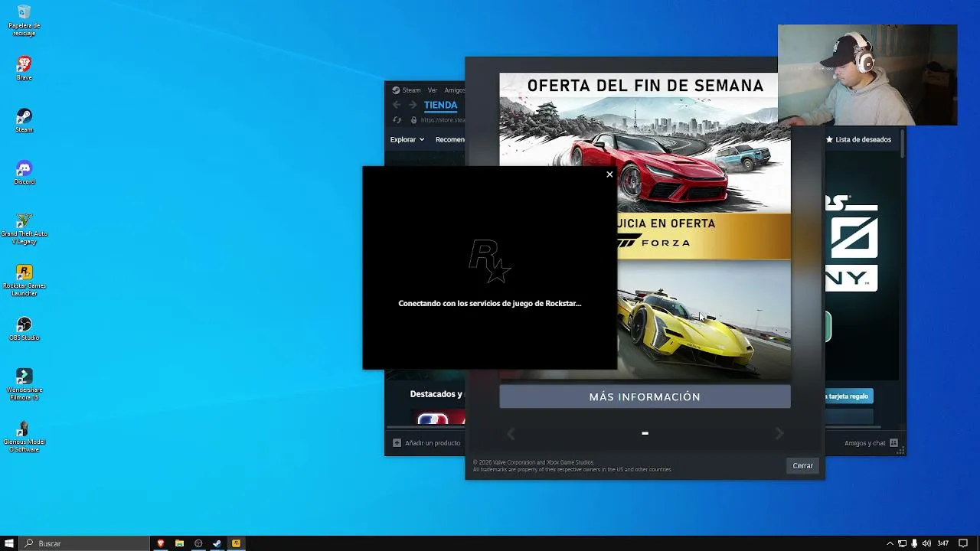The width and height of the screenshot is (980, 551).
Task: Show hidden system tray icons
Action: 890,543
